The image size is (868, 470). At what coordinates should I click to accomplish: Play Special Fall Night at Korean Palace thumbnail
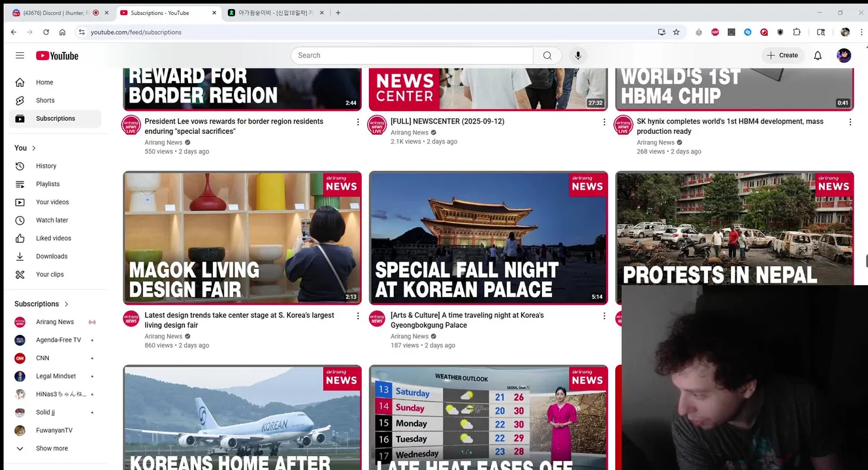(489, 238)
